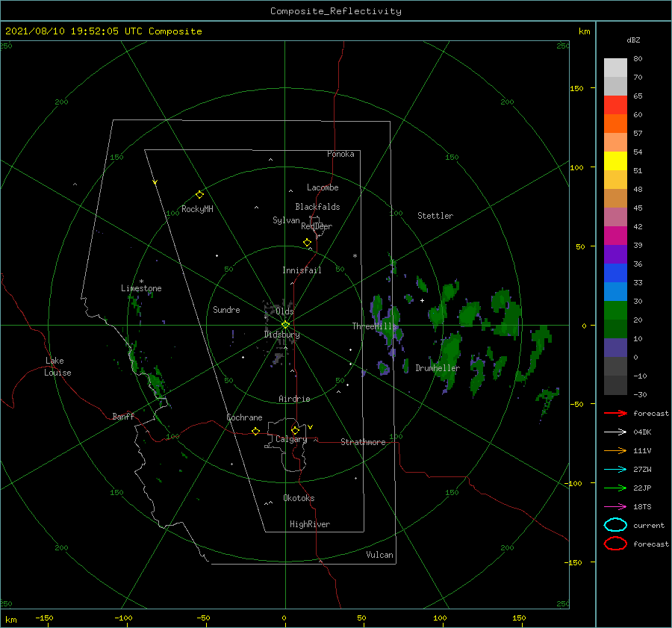Click the dBZ legend heading
672x628 pixels.
coord(633,40)
